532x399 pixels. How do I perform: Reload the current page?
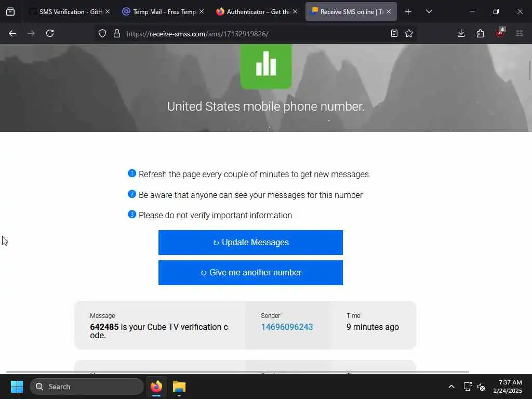pos(50,34)
